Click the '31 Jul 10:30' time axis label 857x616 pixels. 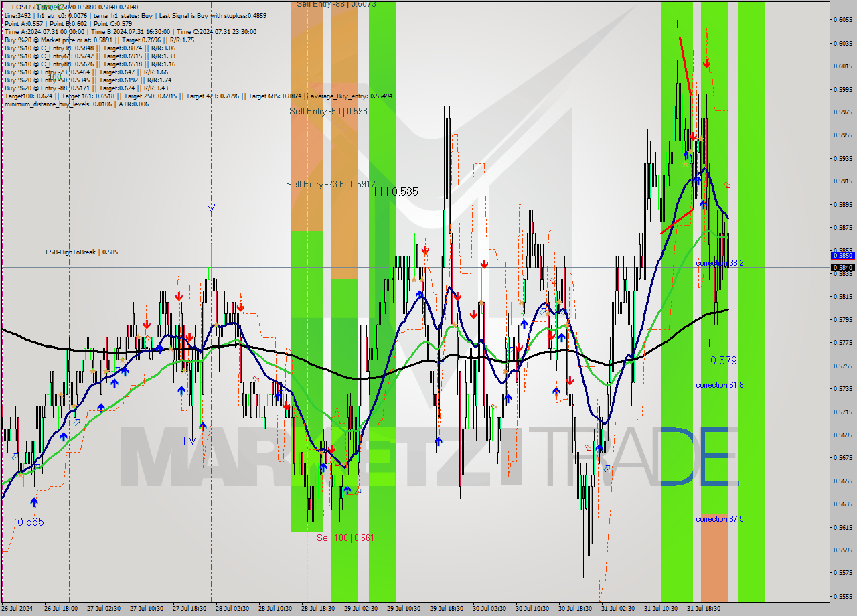(661, 609)
